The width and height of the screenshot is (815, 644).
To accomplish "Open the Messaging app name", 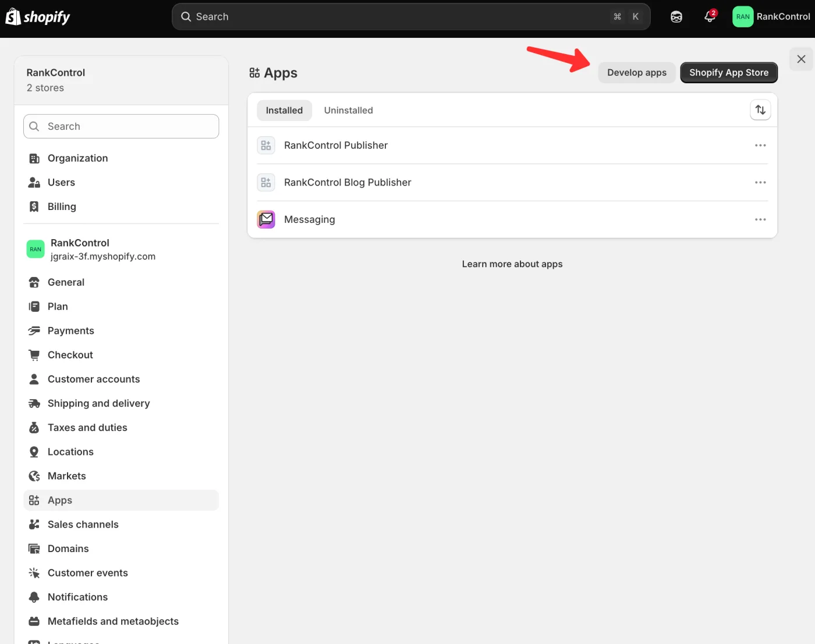I will (x=310, y=220).
